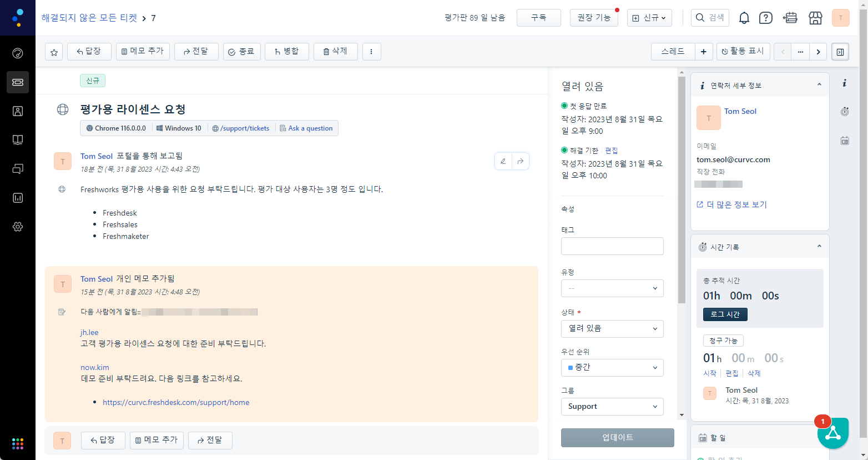Open the ellipsis between ticket navigation arrows
This screenshot has height=460, width=868.
tap(800, 52)
